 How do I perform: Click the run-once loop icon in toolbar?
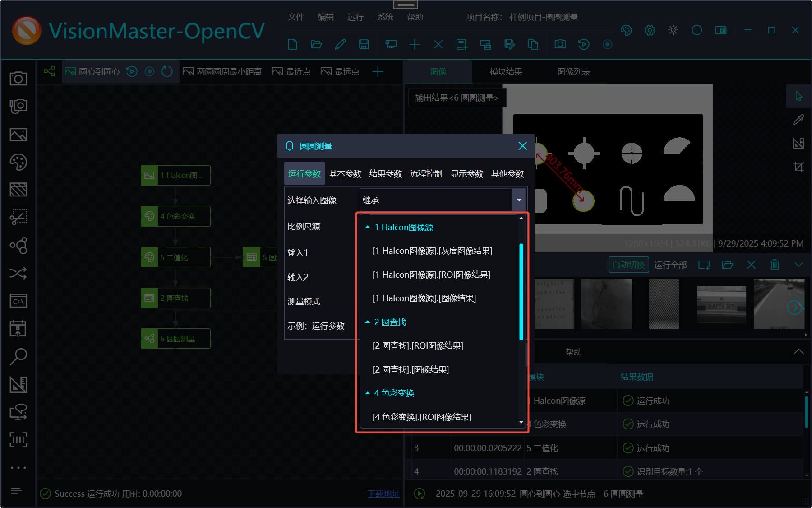[x=584, y=44]
